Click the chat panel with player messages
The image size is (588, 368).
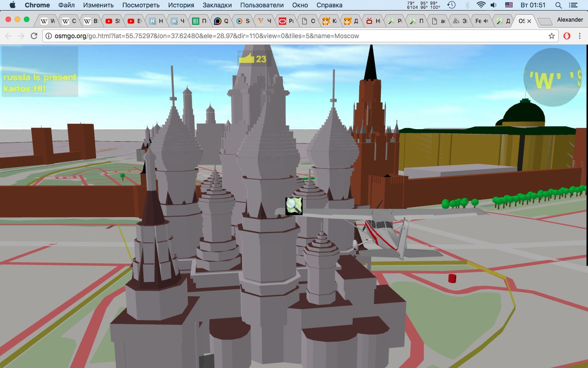40,71
